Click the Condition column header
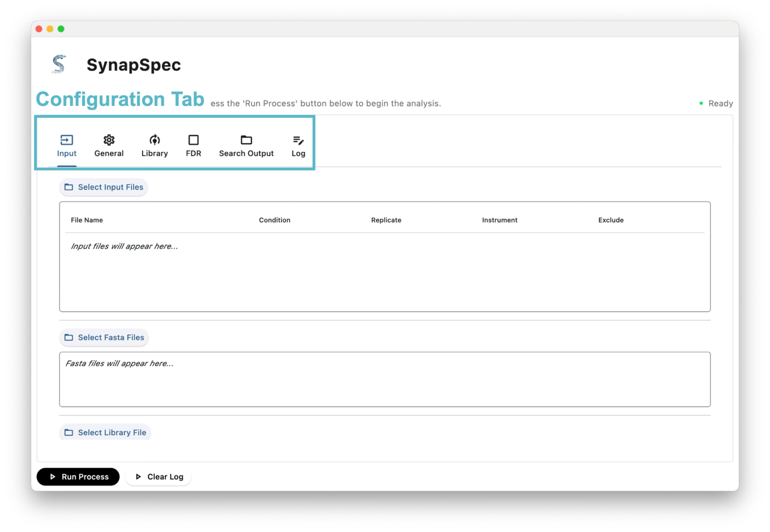This screenshot has width=770, height=532. (275, 220)
